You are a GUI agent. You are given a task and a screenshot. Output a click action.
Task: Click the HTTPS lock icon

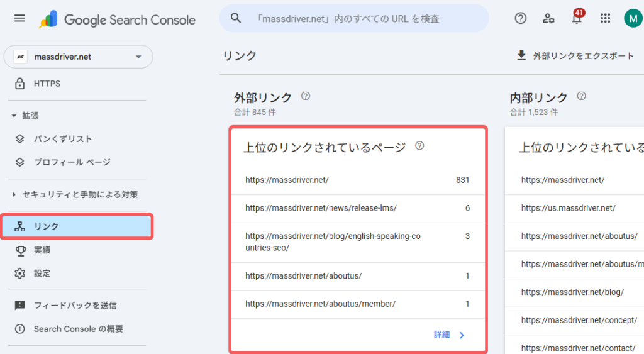pos(19,84)
